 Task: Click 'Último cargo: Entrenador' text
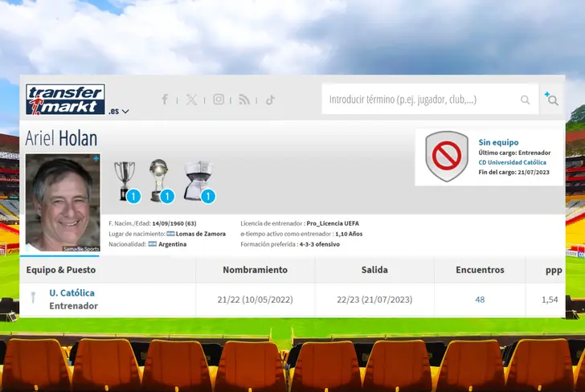pos(514,153)
